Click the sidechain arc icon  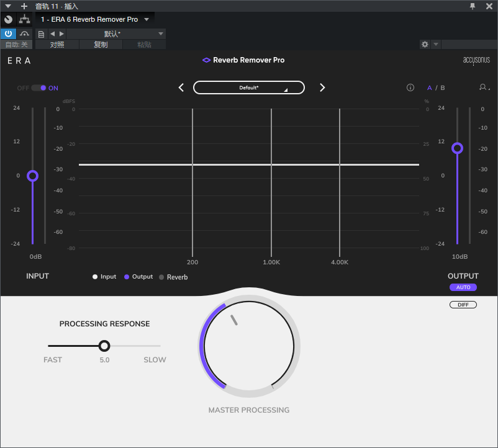[24, 34]
